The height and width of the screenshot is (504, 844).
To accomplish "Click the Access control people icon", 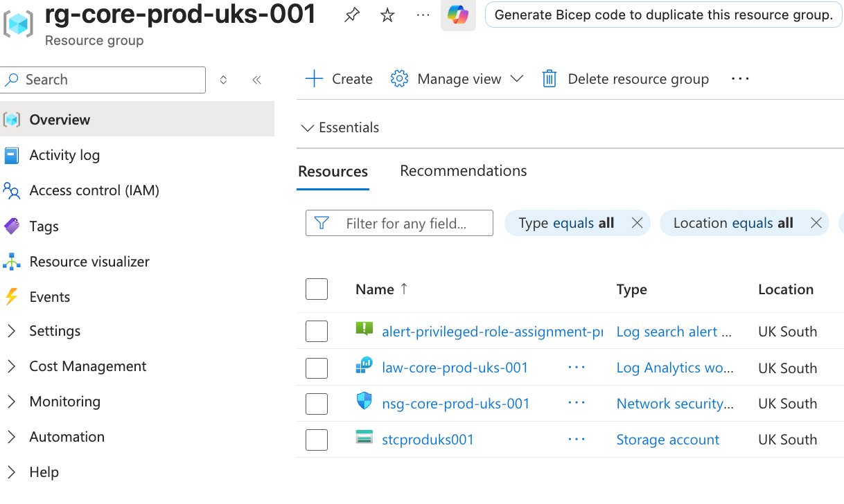I will point(12,191).
